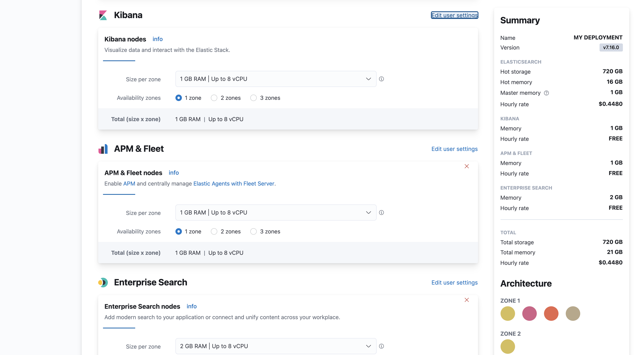
Task: Remove Enterprise Search nodes with X
Action: click(x=467, y=300)
